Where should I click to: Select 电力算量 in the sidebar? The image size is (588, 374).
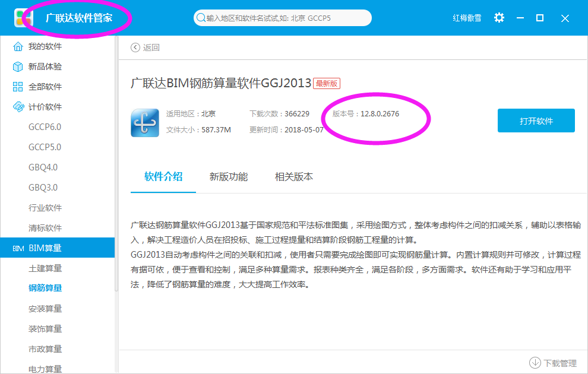pos(45,369)
